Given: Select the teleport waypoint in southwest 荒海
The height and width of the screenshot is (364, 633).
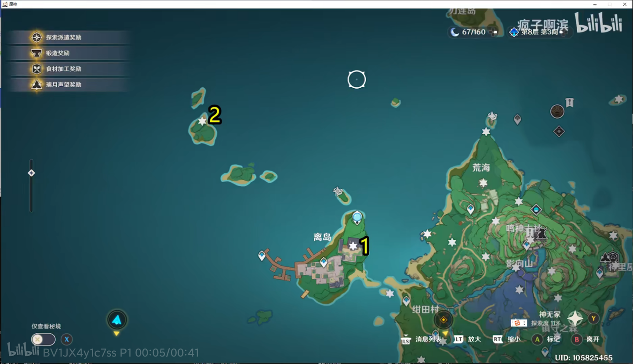Looking at the screenshot, I should pyautogui.click(x=471, y=209).
